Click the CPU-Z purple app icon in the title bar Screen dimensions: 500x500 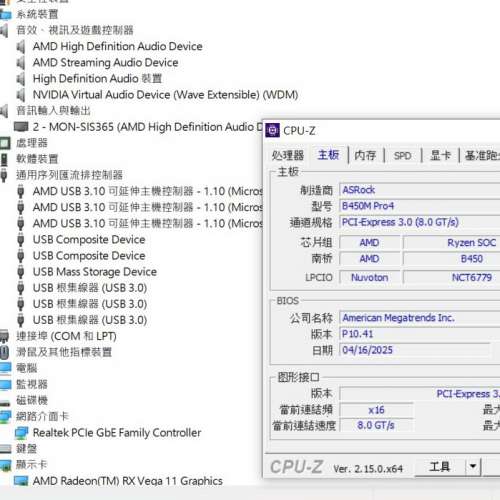[272, 130]
